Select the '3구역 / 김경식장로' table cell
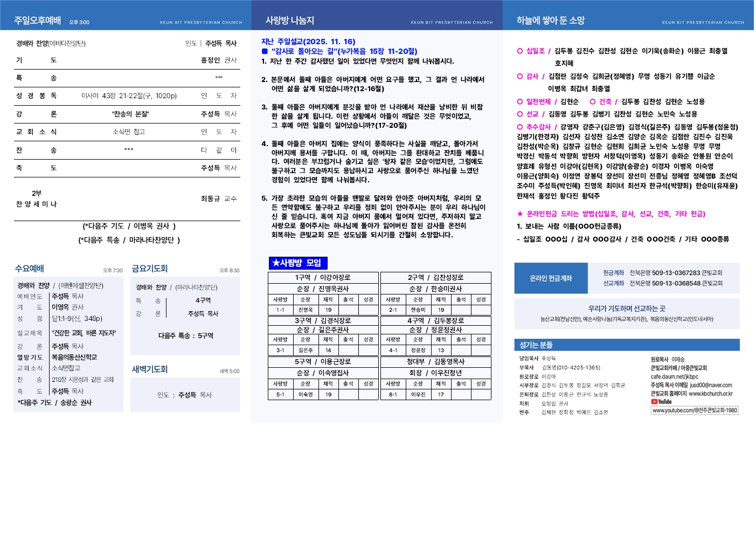Viewport: 756px width, 535px height. pyautogui.click(x=323, y=321)
